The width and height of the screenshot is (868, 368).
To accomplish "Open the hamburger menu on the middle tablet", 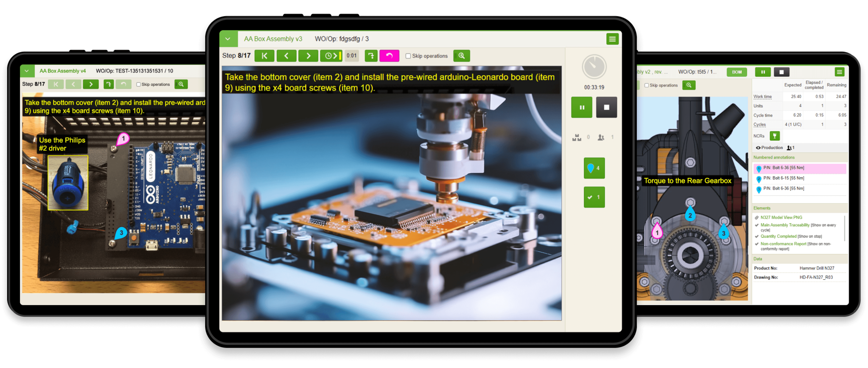I will tap(612, 39).
